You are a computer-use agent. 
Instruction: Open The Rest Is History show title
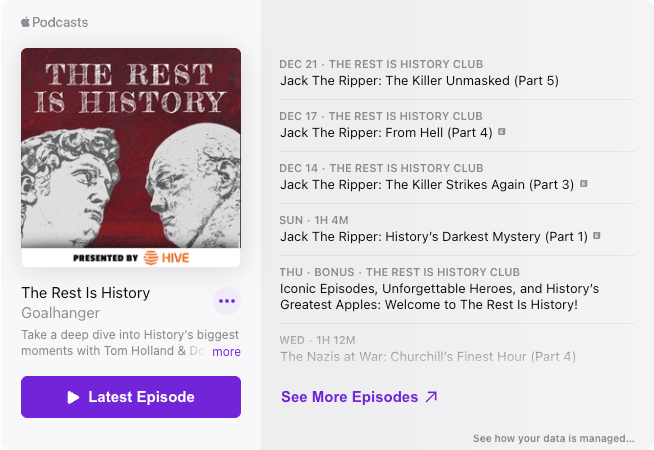(x=86, y=293)
